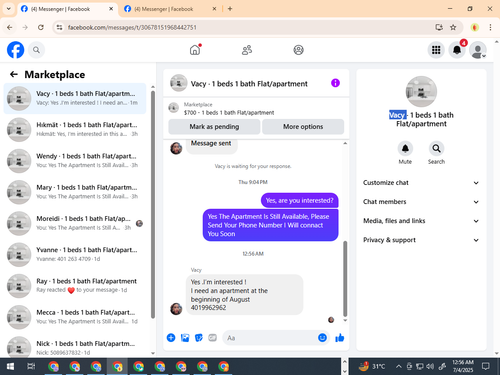
Task: Go to the Home feed icon
Action: 195,50
